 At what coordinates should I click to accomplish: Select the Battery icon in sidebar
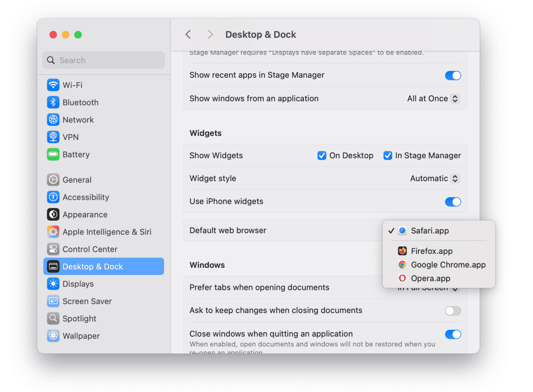53,154
